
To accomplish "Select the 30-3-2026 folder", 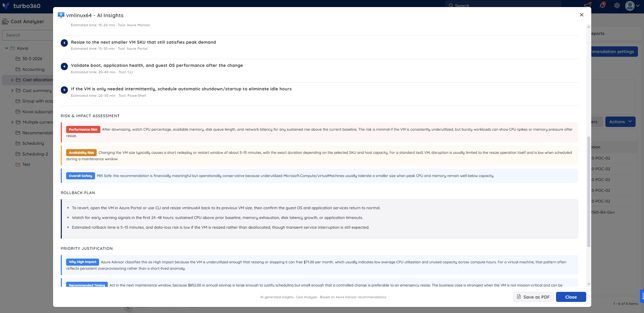I will pos(32,58).
